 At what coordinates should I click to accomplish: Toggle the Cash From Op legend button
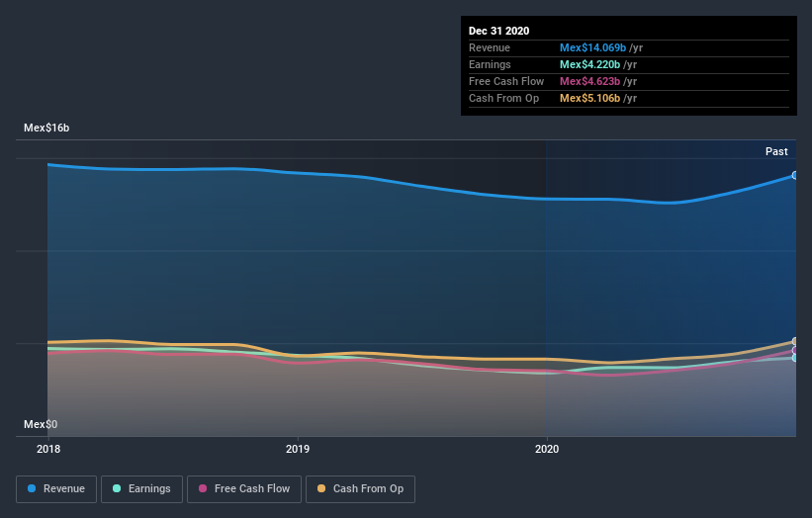click(360, 489)
